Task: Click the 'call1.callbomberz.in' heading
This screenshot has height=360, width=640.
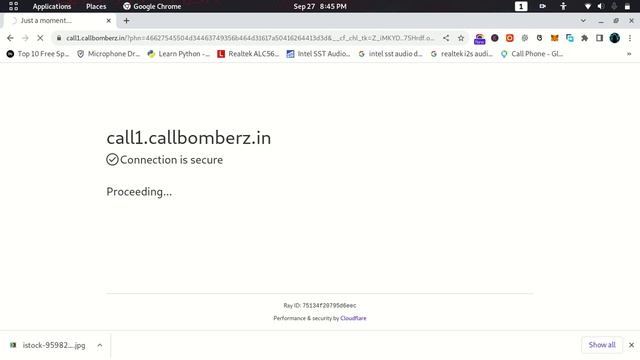Action: pos(189,138)
